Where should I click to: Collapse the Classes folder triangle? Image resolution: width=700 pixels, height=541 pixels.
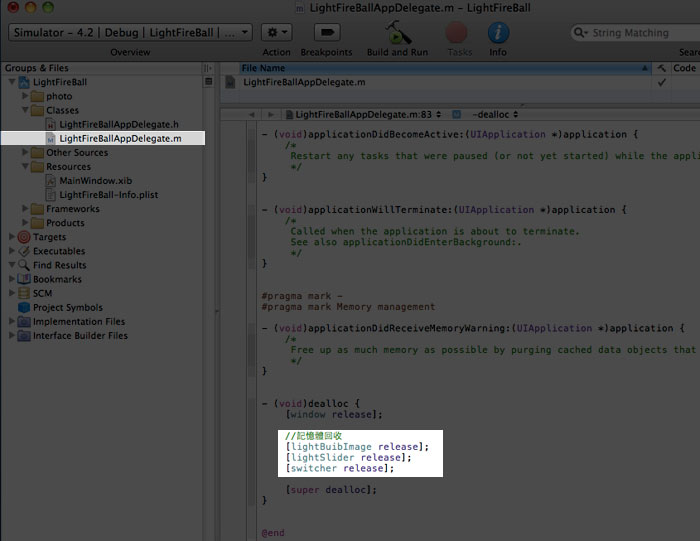pyautogui.click(x=25, y=110)
